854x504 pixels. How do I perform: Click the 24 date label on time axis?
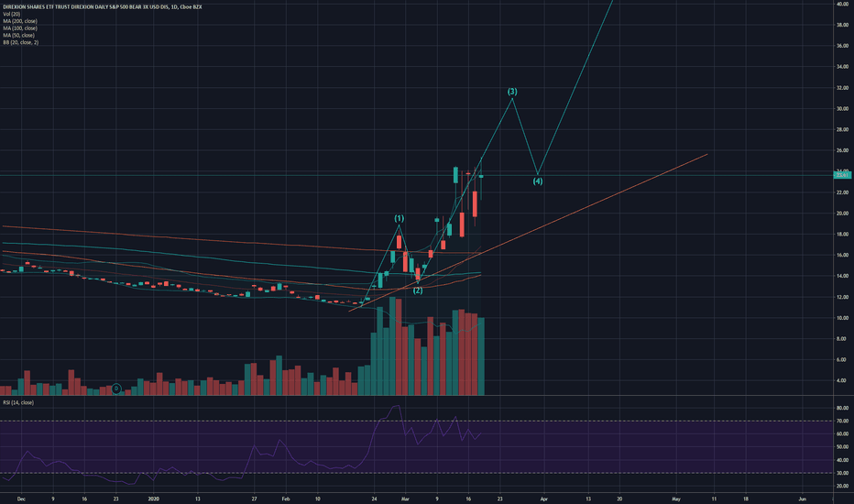pos(374,499)
